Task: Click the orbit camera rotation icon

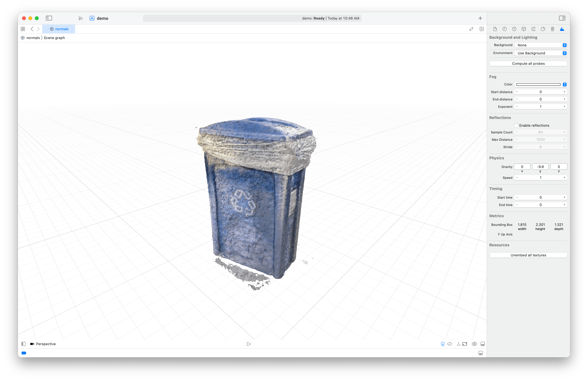Action: pos(450,344)
